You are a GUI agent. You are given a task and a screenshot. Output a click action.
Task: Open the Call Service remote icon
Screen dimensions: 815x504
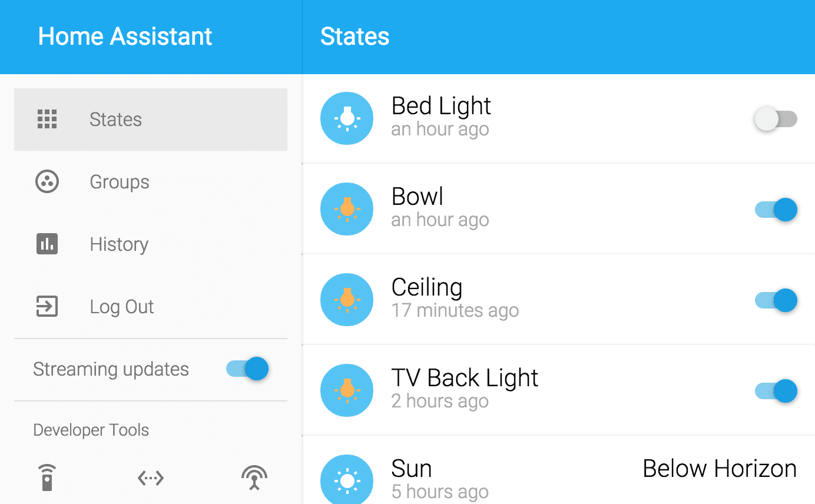pos(47,478)
